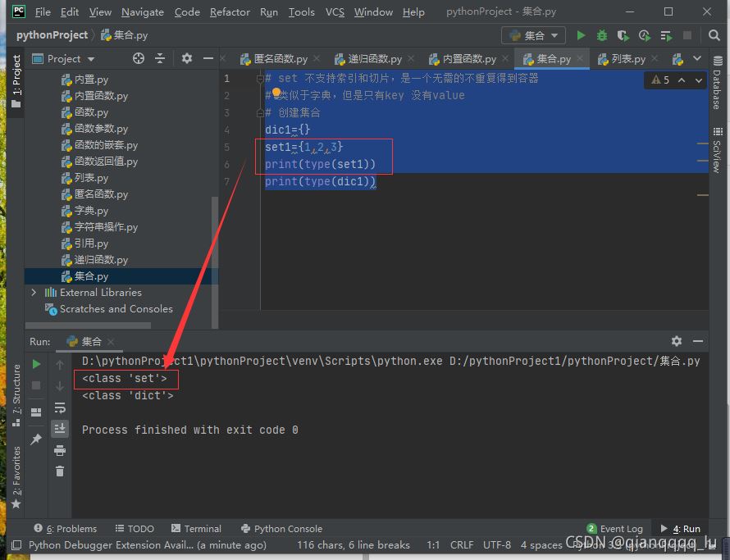
Task: Toggle soft-wrap in the Run console
Action: [x=60, y=407]
